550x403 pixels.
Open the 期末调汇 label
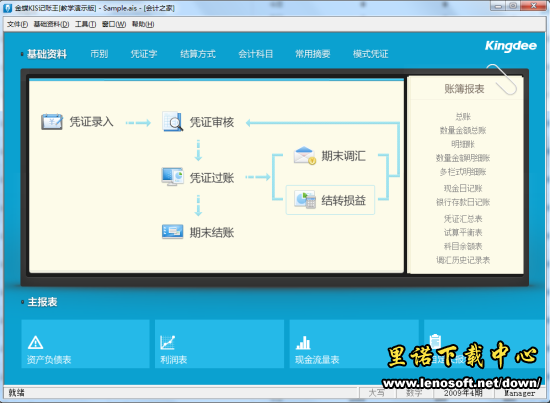point(343,156)
